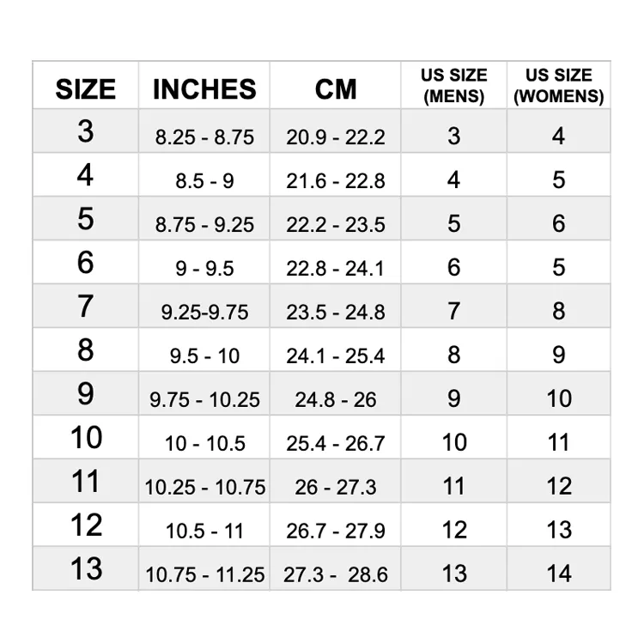Select the 20.9 - 22.2 cm cell

335,131
